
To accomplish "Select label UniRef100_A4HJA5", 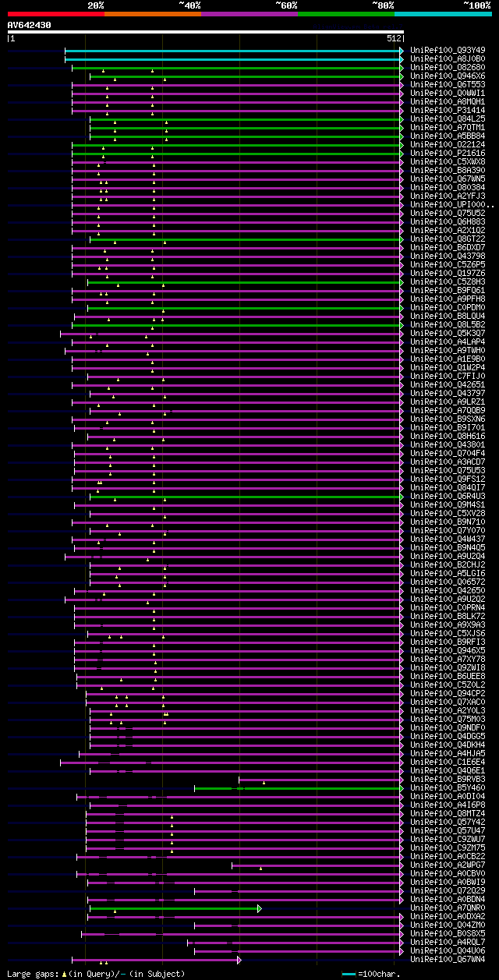I will coord(448,754).
